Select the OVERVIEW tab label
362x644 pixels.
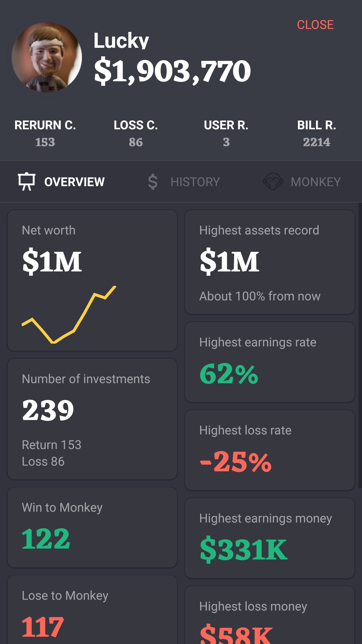coord(74,182)
